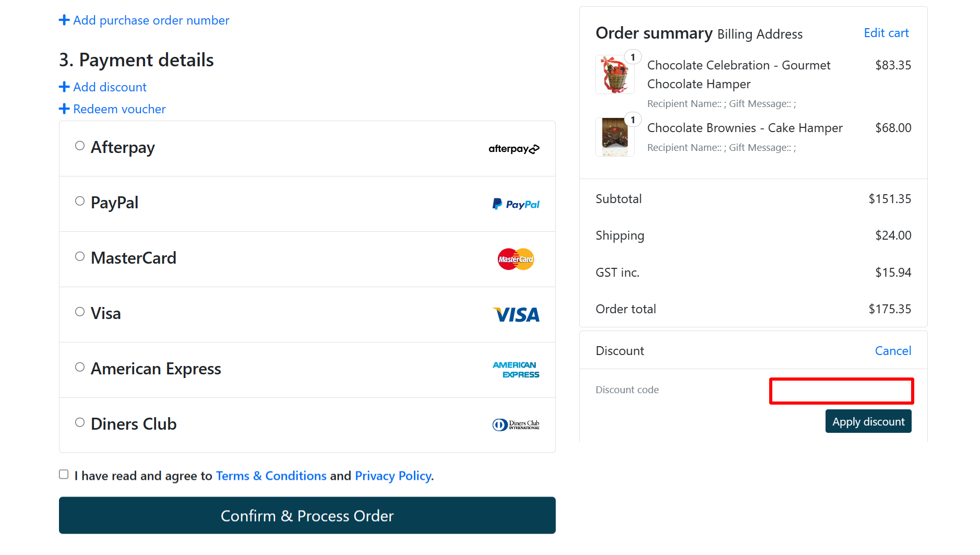
Task: Click the plus icon beside Redeem voucher
Action: point(64,109)
